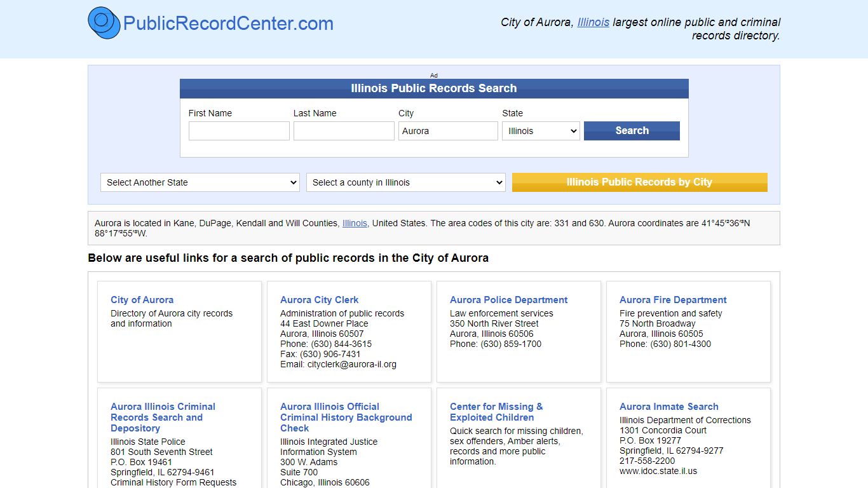The image size is (868, 488).
Task: Click the 44 East Downer Place address
Action: click(324, 323)
